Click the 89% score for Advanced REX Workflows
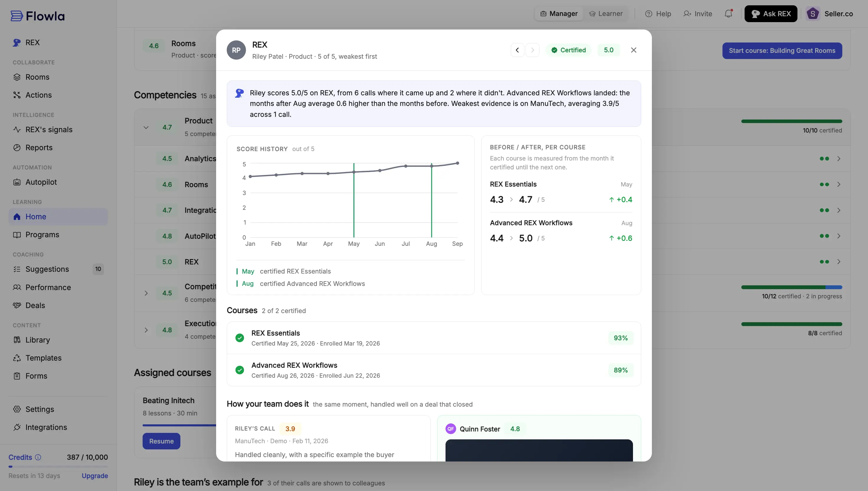The height and width of the screenshot is (491, 868). [621, 370]
